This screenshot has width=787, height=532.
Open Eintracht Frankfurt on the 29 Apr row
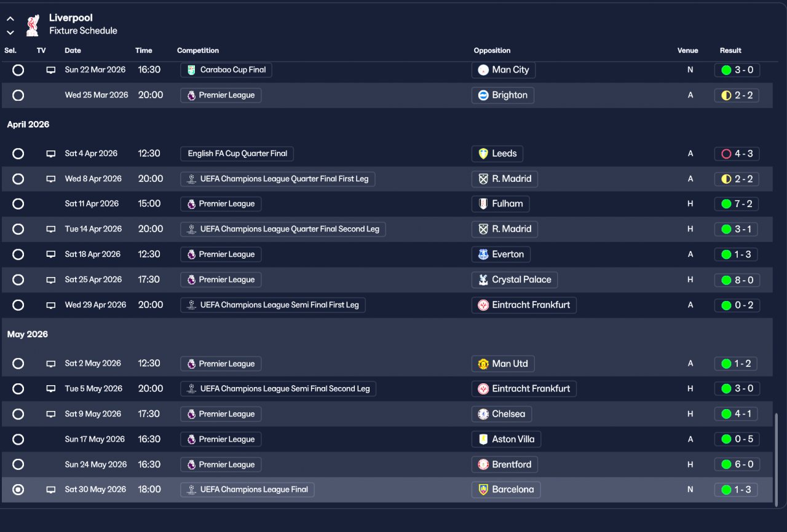(524, 305)
